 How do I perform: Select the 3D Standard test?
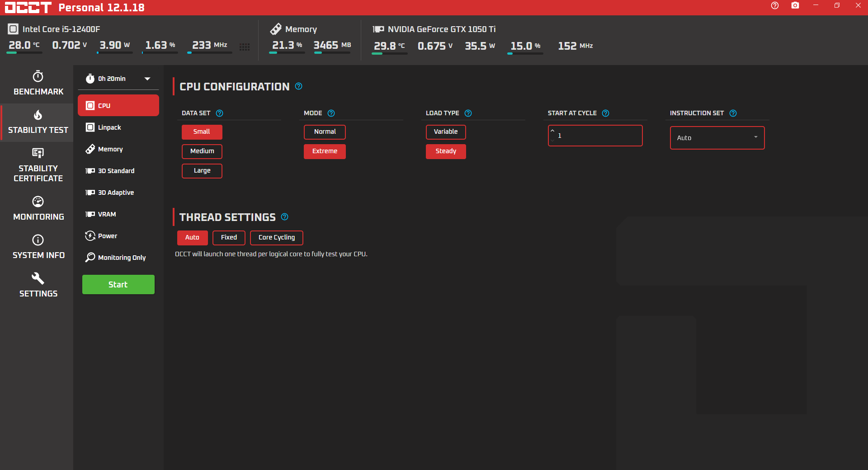pos(118,171)
